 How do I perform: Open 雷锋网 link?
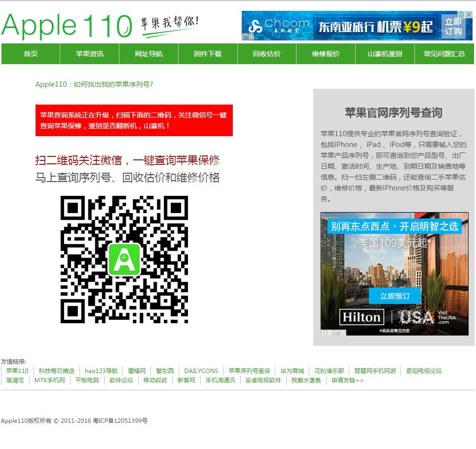(137, 371)
